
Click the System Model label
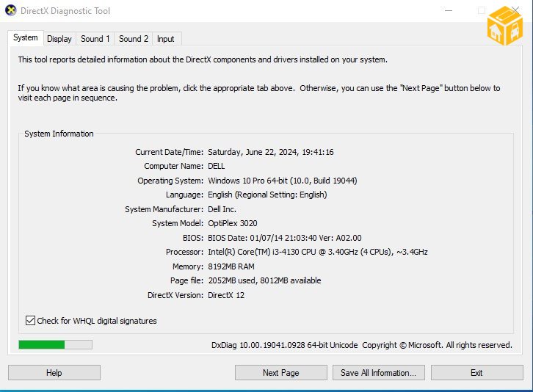click(178, 223)
